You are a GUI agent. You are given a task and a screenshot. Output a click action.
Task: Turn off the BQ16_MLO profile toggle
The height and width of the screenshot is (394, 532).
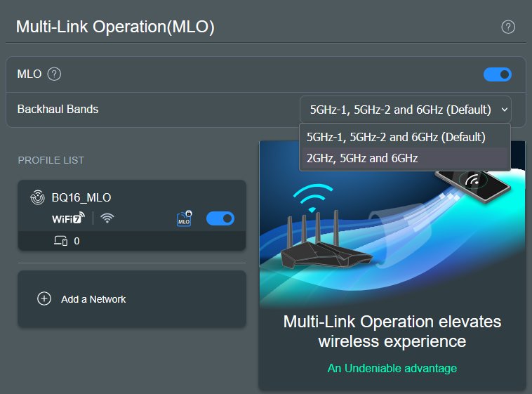(x=220, y=218)
